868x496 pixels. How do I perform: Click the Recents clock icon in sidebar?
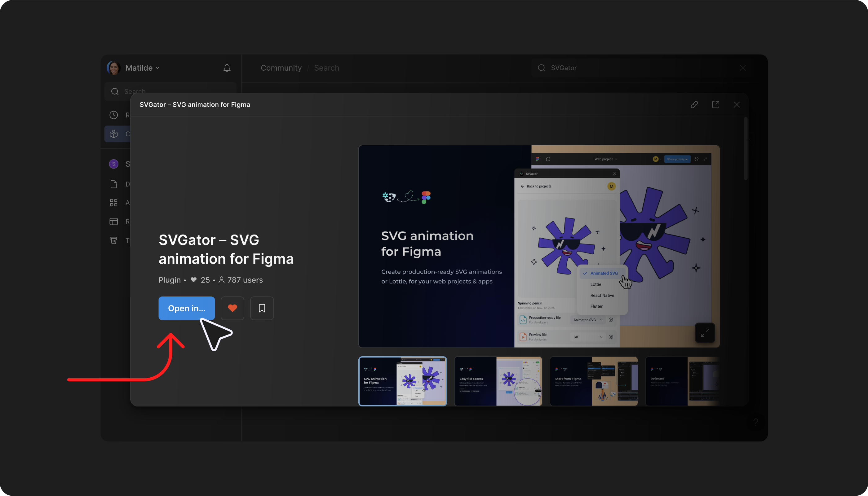(x=114, y=115)
